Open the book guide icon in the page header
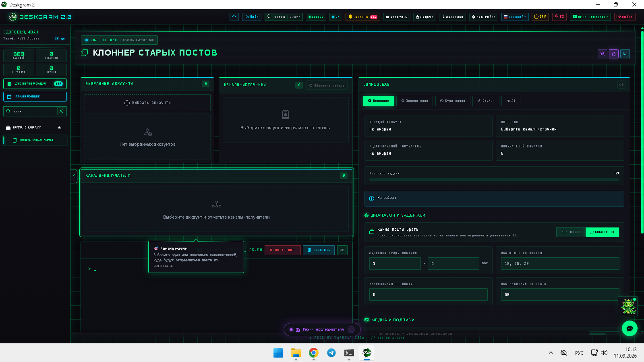This screenshot has height=362, width=644. [625, 54]
